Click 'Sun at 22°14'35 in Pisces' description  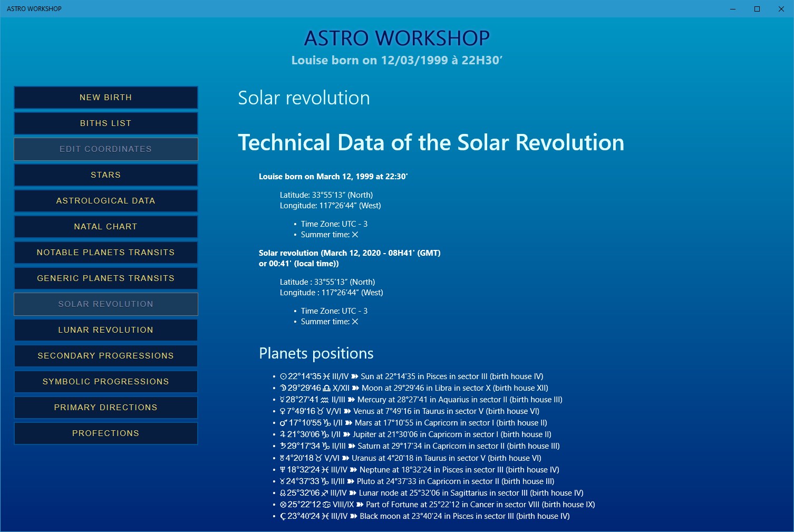point(452,376)
